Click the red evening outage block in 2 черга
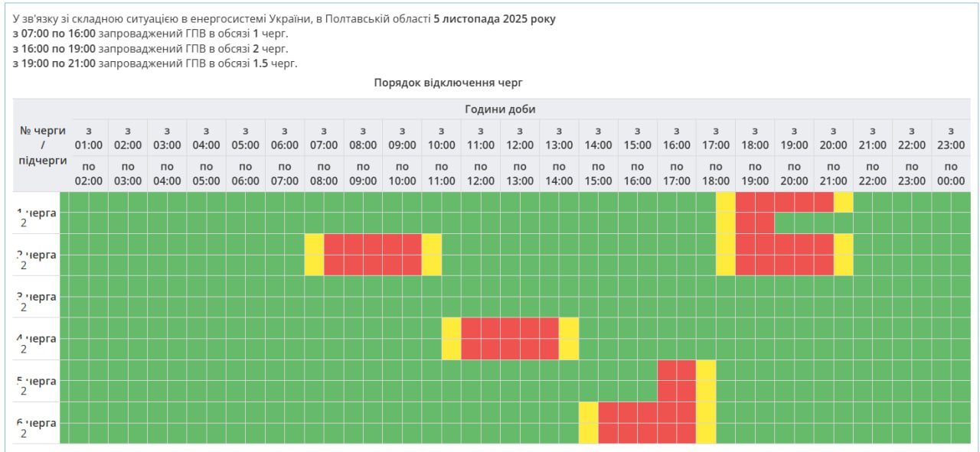The image size is (980, 452). pos(784,255)
